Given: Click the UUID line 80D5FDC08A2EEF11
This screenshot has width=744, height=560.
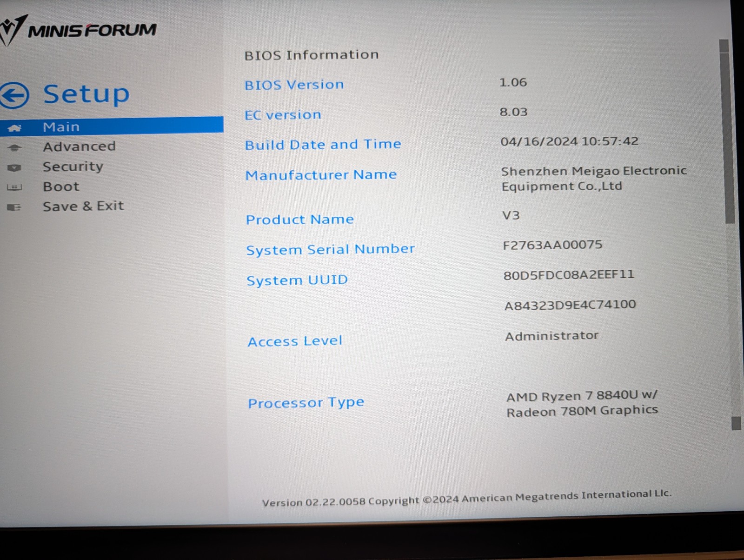Looking at the screenshot, I should point(569,275).
